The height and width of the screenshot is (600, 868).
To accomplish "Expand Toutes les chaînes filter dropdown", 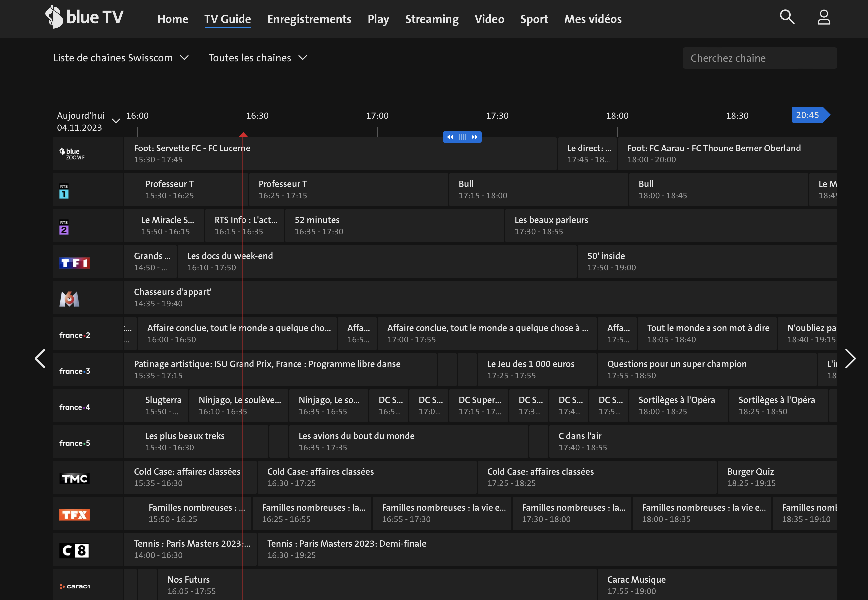I will (x=258, y=58).
